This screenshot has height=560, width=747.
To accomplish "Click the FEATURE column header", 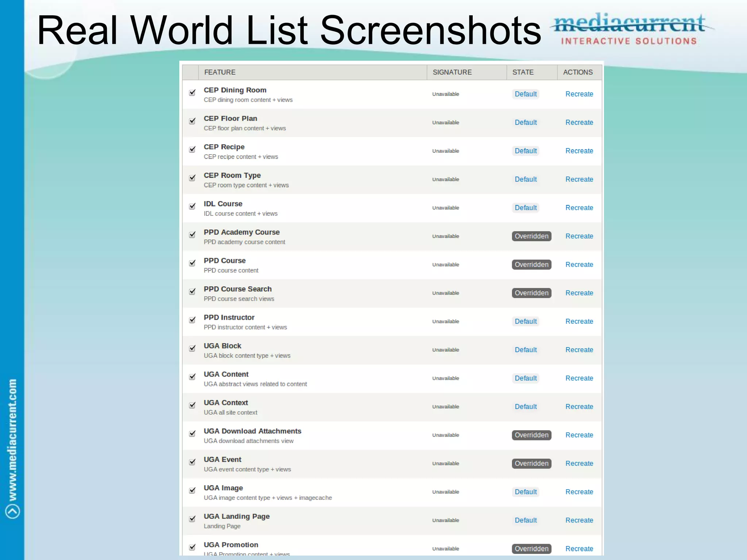I will pos(313,72).
